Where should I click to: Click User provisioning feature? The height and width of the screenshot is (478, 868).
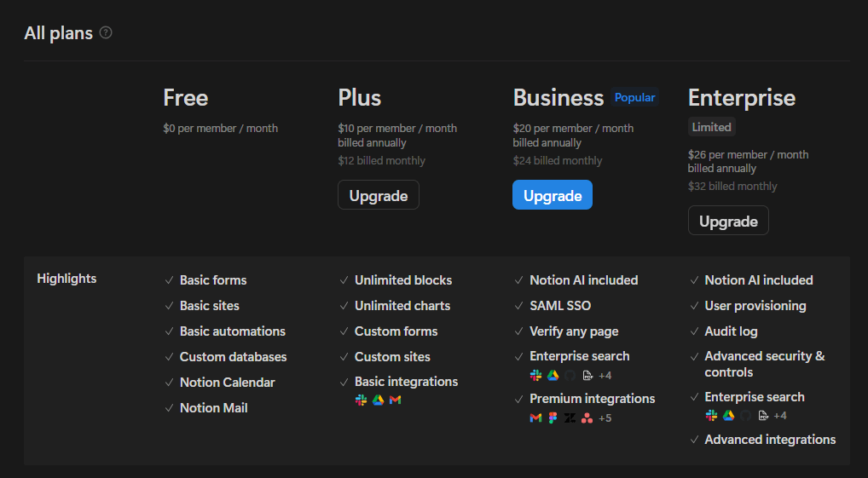[755, 305]
